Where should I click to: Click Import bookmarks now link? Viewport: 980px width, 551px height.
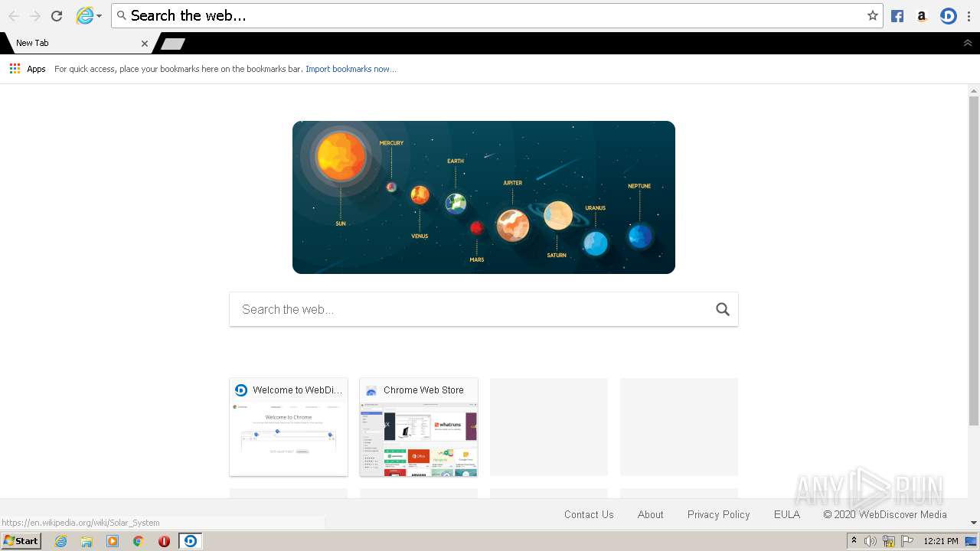(351, 69)
